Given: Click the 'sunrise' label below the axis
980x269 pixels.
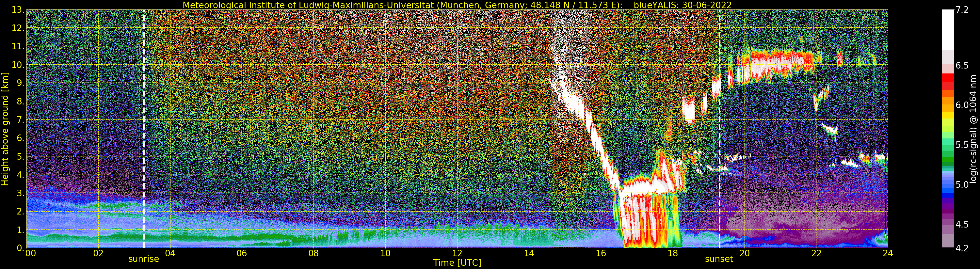Looking at the screenshot, I should point(143,259).
